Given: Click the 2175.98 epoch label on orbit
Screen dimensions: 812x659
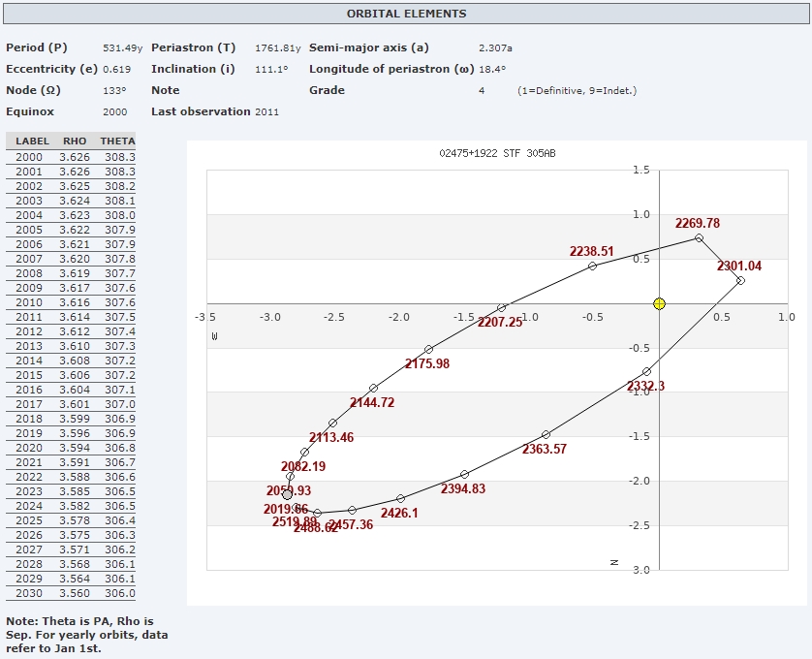Looking at the screenshot, I should [427, 363].
